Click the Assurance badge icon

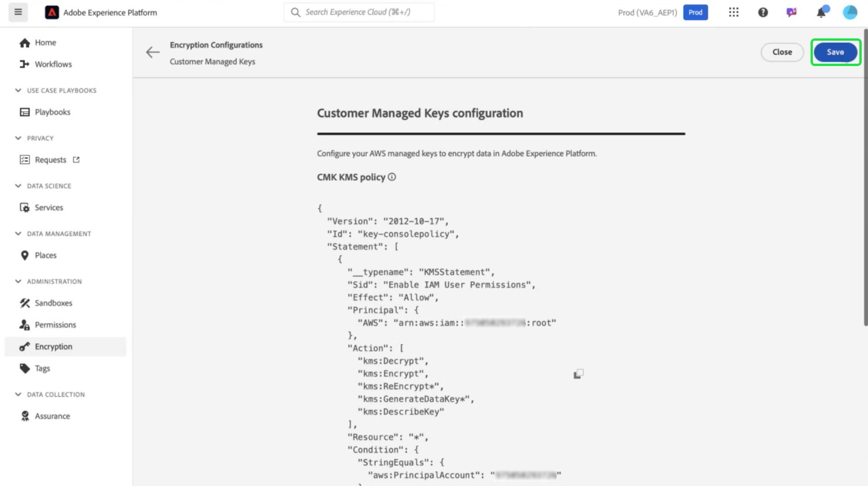pos(25,416)
